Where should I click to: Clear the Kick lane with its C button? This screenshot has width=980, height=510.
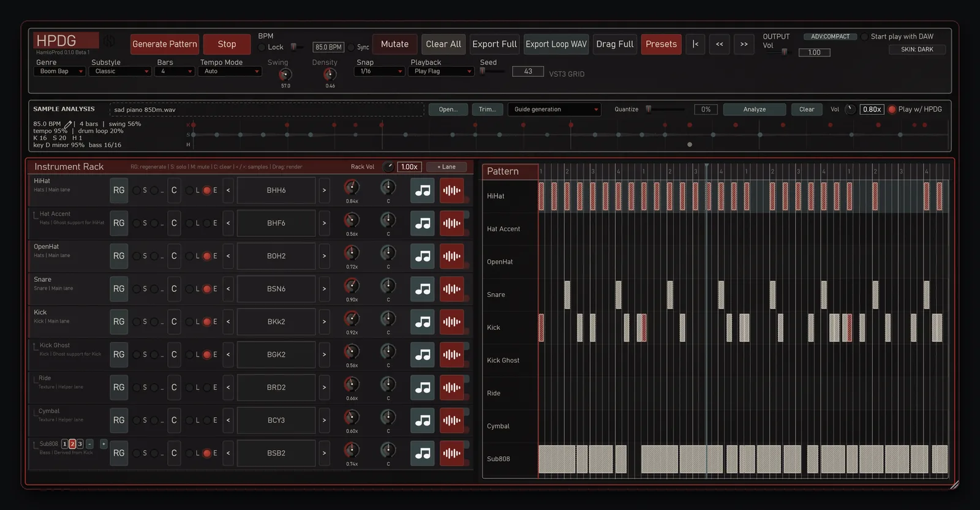click(174, 322)
